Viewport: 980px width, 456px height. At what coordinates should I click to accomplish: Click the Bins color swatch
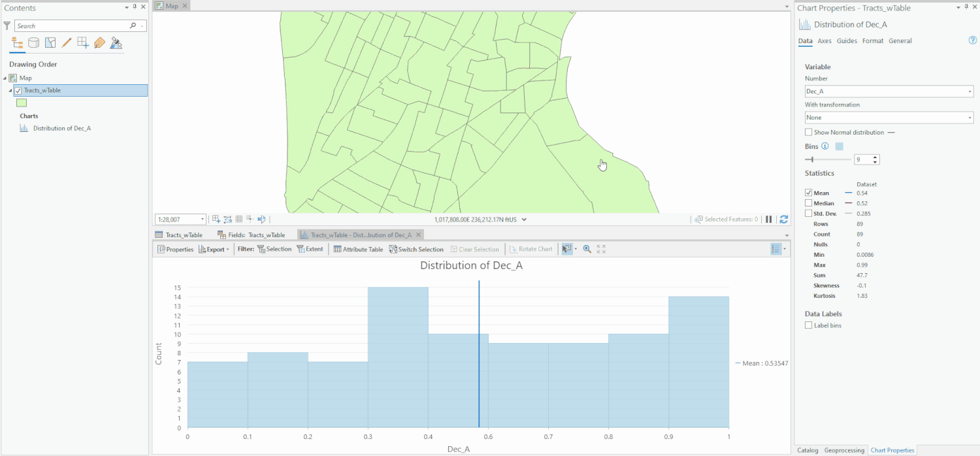coord(840,146)
